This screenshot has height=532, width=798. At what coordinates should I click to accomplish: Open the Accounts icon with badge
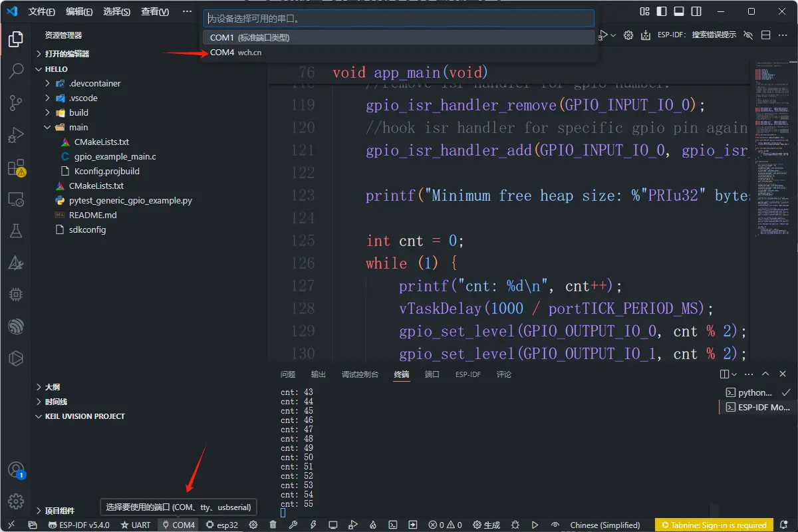(x=16, y=470)
